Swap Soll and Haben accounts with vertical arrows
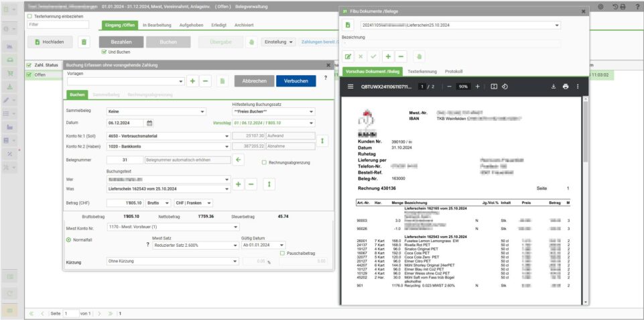This screenshot has height=320, width=644. pos(322,141)
